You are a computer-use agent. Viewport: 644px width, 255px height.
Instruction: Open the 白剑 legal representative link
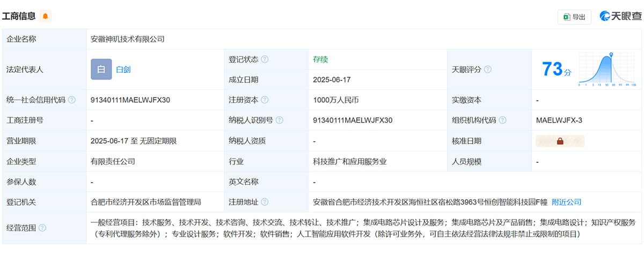[123, 69]
